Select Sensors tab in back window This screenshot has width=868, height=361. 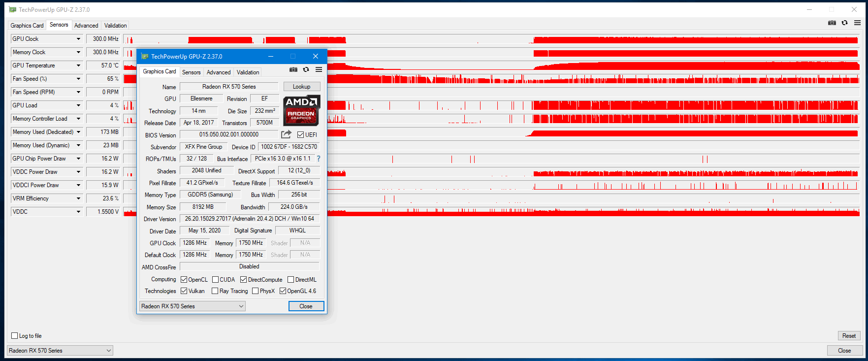(59, 25)
